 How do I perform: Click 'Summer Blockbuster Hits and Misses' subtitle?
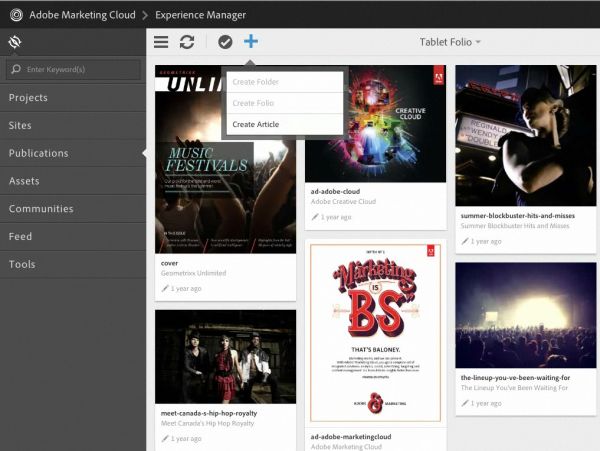(515, 226)
